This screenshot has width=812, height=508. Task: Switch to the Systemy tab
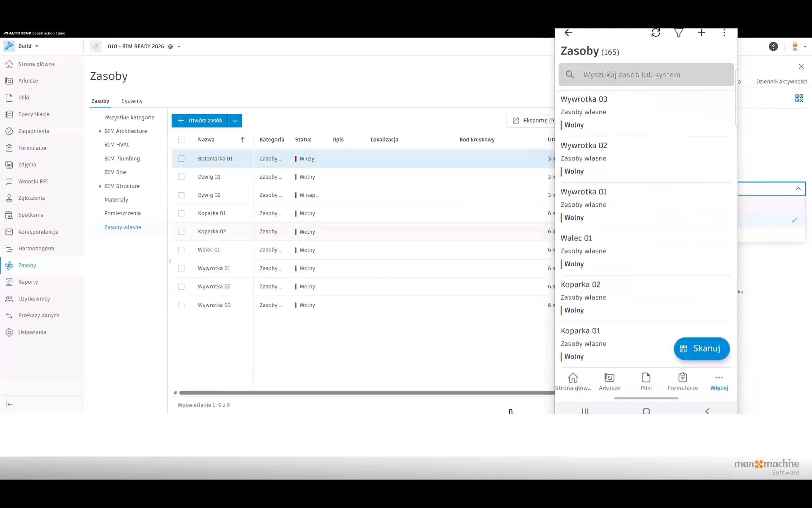click(x=132, y=101)
